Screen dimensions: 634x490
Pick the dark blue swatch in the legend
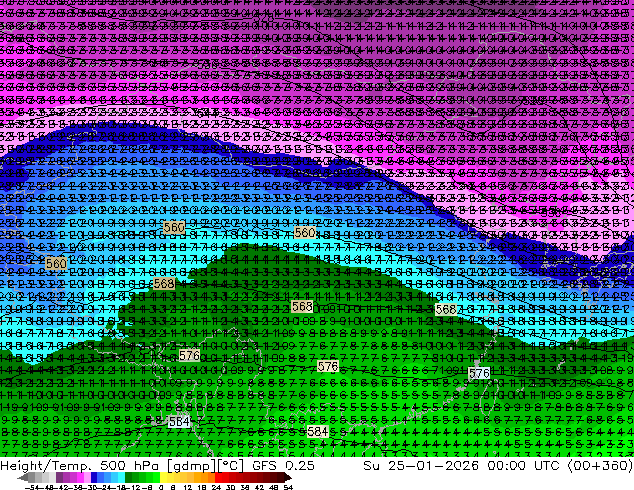point(94,478)
